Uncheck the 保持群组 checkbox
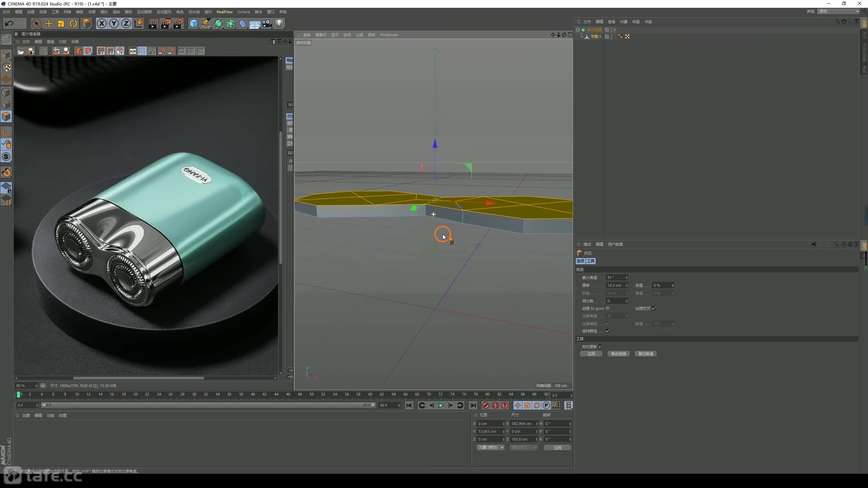 coord(608,331)
